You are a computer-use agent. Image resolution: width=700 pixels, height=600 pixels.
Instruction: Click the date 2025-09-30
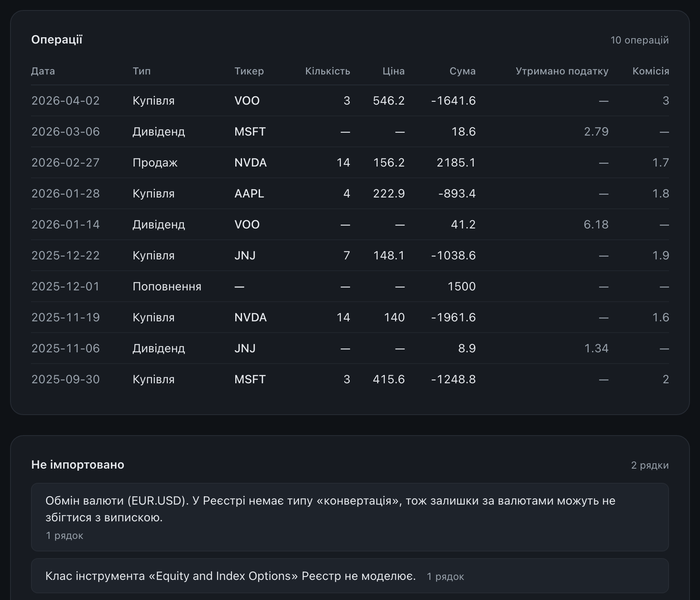66,379
